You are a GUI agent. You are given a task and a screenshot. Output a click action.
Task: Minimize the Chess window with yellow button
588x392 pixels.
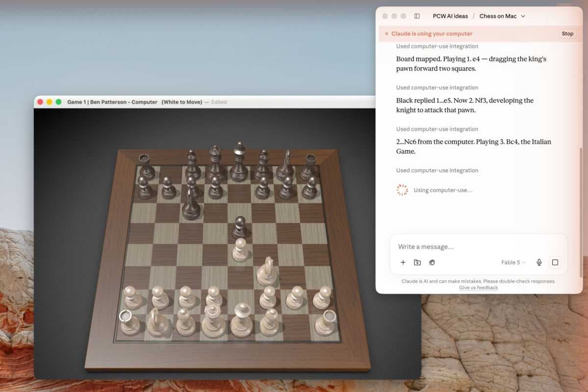49,102
